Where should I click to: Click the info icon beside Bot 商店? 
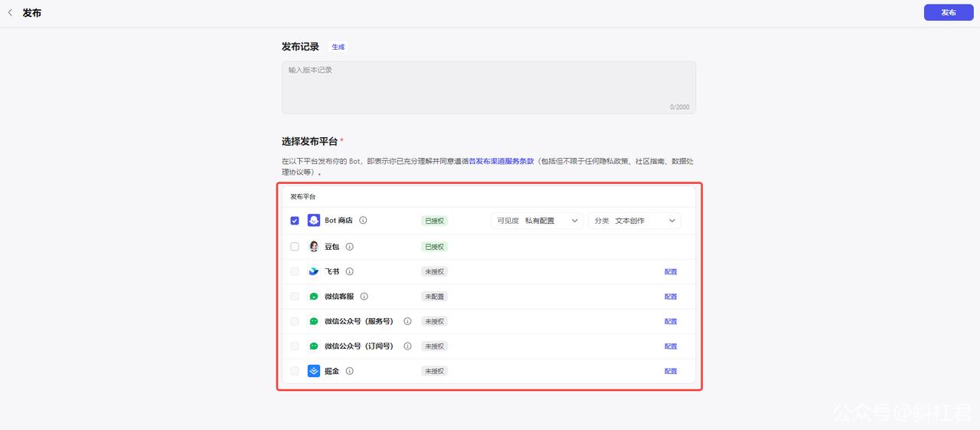(363, 221)
